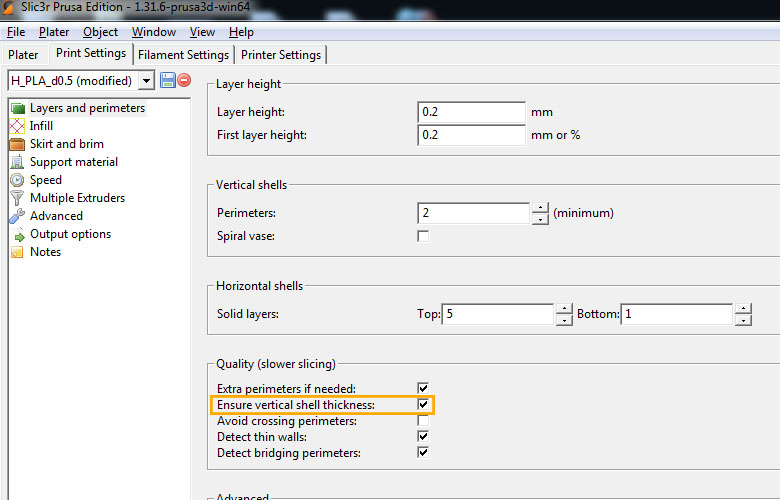
Task: Click the red delete preset icon
Action: (184, 80)
